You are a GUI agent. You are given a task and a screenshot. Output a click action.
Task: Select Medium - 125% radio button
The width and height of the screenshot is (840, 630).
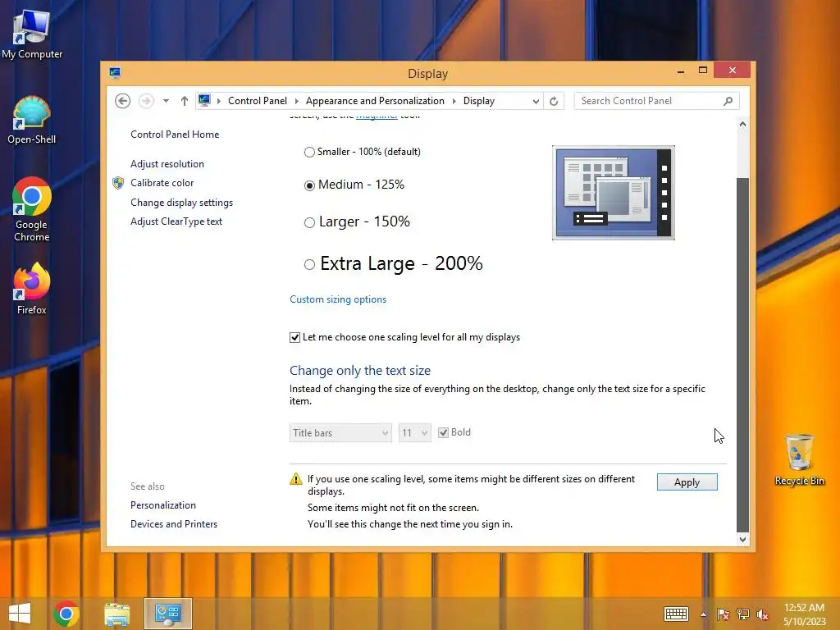coord(309,185)
